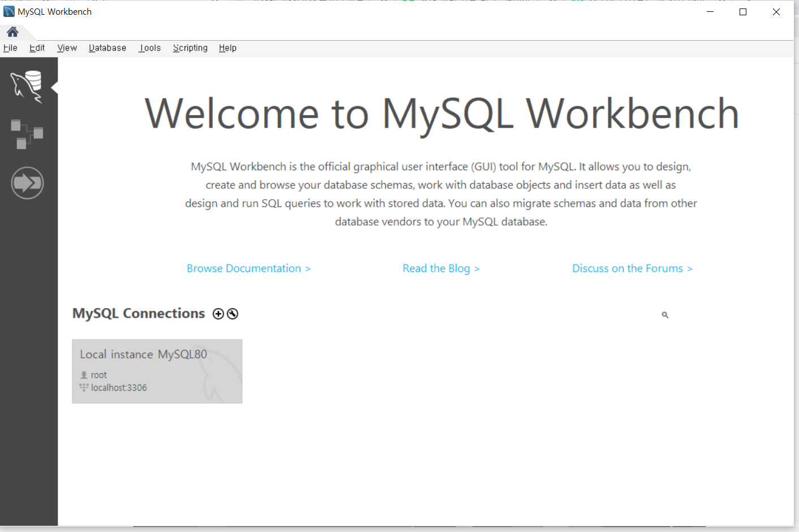This screenshot has width=799, height=532.
Task: Click the connections search magnifier icon
Action: coord(665,315)
